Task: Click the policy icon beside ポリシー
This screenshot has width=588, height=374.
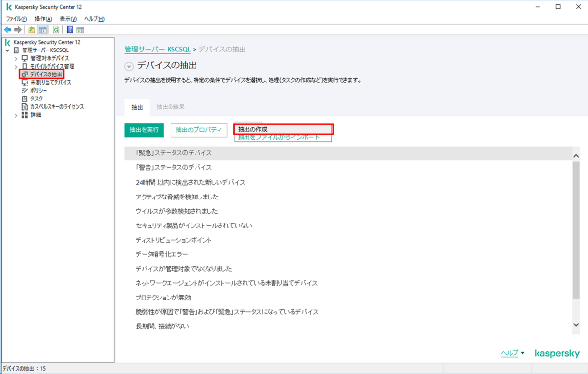Action: pos(24,90)
